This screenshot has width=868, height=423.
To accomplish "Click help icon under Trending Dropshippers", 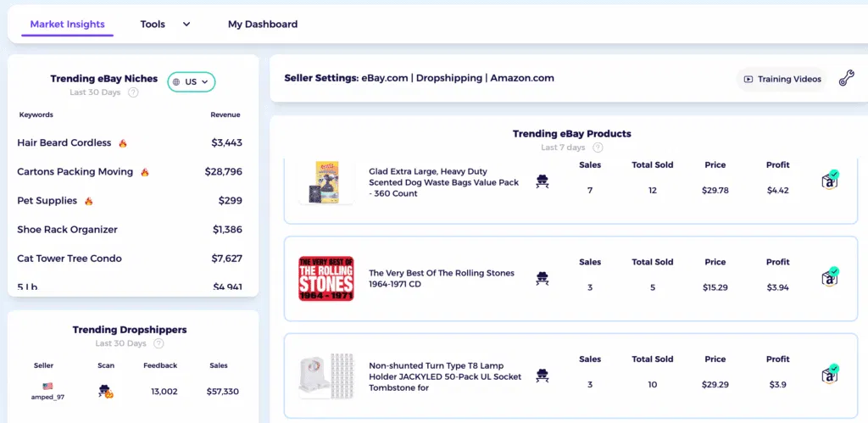I will 159,344.
